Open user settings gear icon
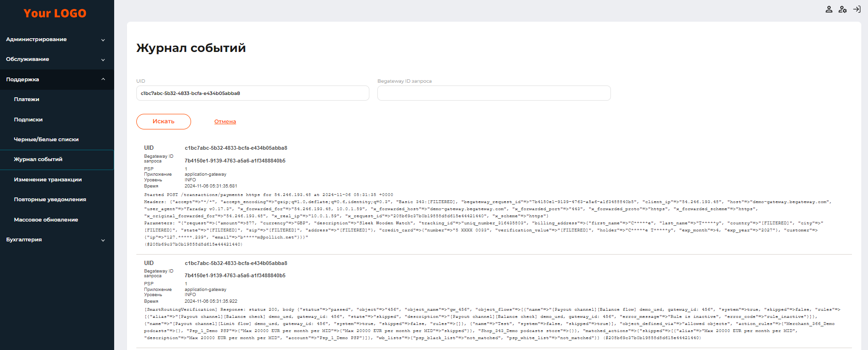Screen dimensions: 868x350 click(x=843, y=9)
